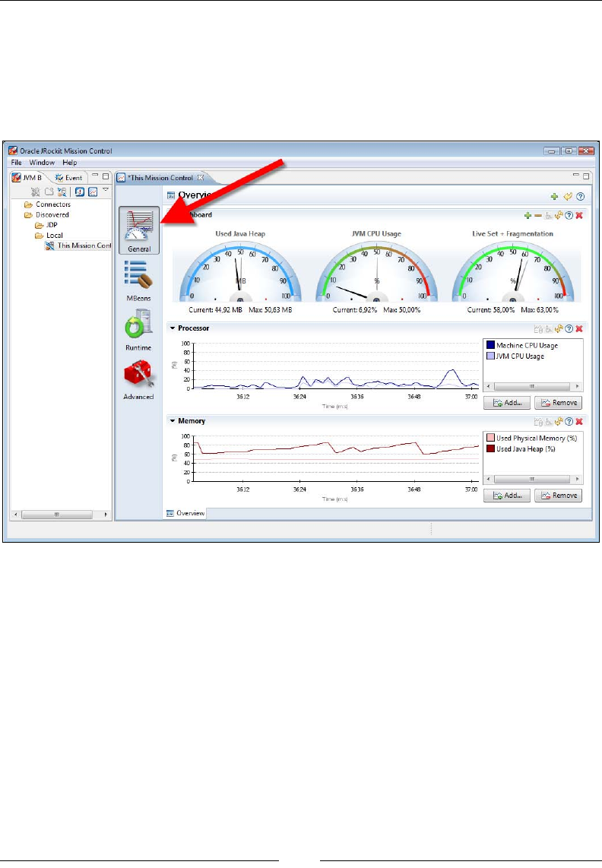Viewport: 602px width, 868px height.
Task: Remove the Memory section with red X
Action: tap(579, 422)
